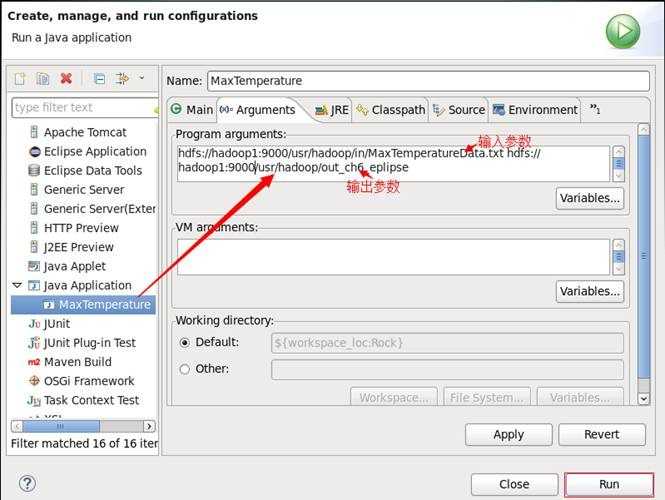Switch to the Environment tab

[x=535, y=110]
